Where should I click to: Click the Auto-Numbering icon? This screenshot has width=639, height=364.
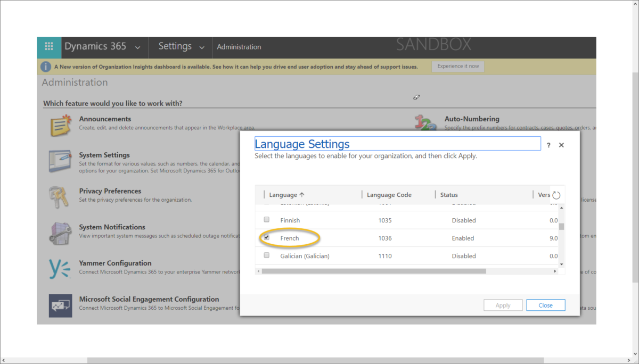pos(425,122)
